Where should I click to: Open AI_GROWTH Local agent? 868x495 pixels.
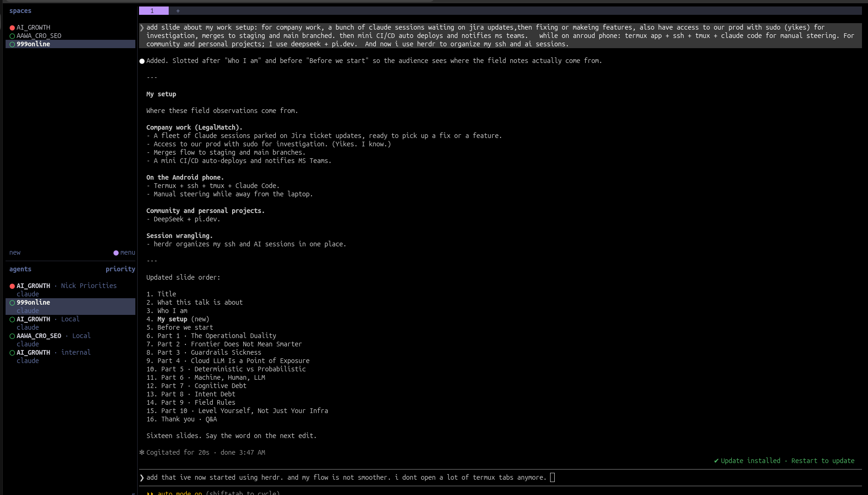pos(70,323)
